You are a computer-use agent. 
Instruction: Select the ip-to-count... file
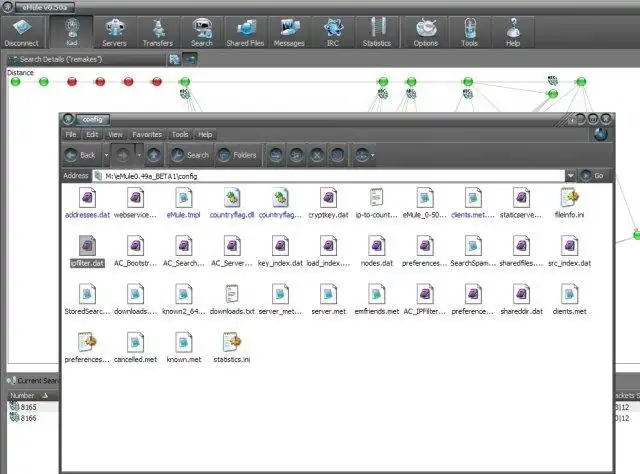click(x=377, y=203)
